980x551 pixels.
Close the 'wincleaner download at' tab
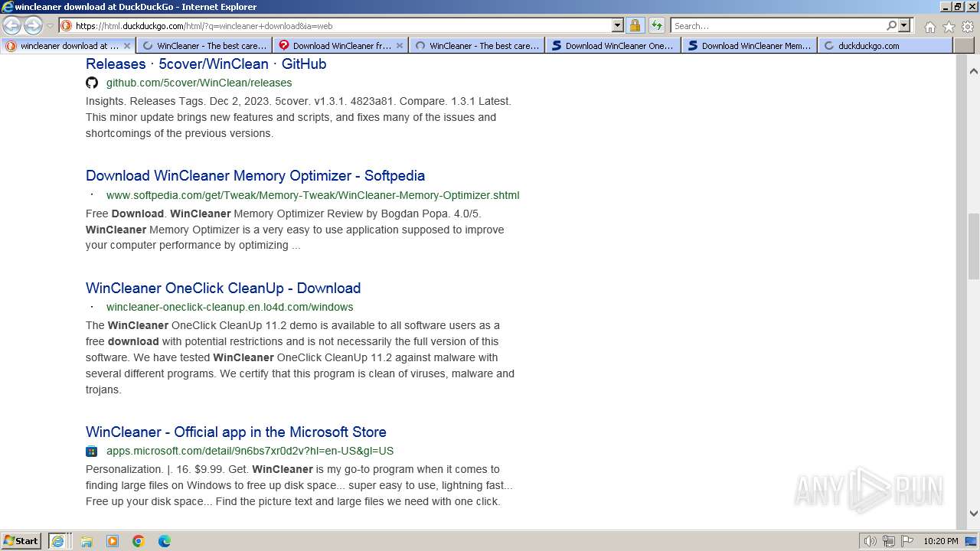126,46
